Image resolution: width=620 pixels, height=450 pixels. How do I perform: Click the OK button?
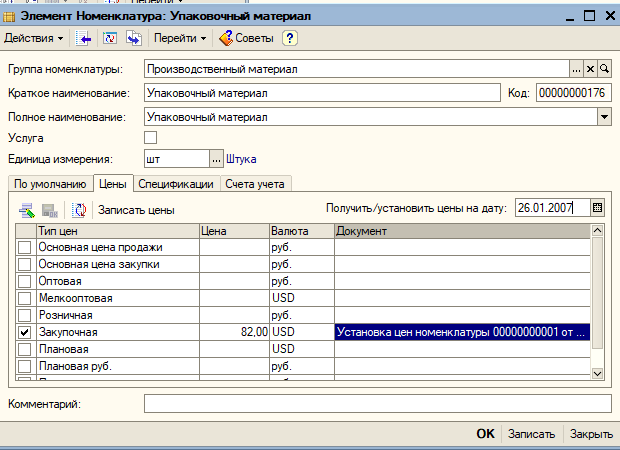click(485, 434)
